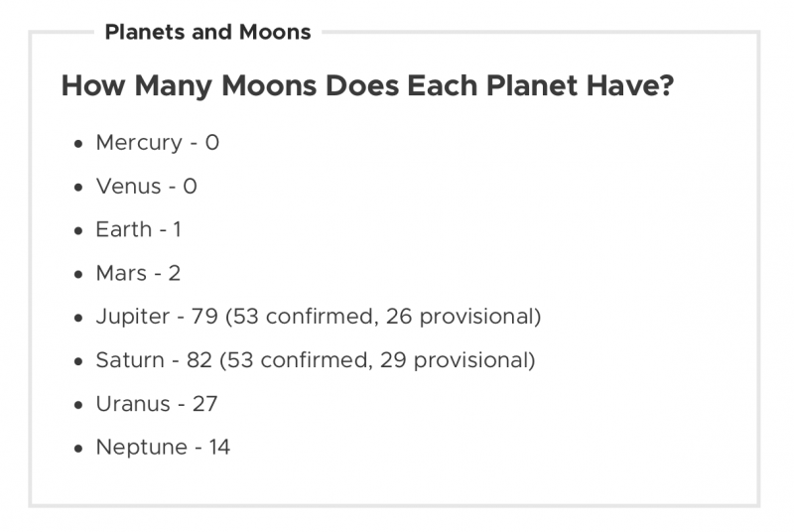The image size is (794, 532).
Task: Click the bullet beside Earth
Action: click(78, 231)
